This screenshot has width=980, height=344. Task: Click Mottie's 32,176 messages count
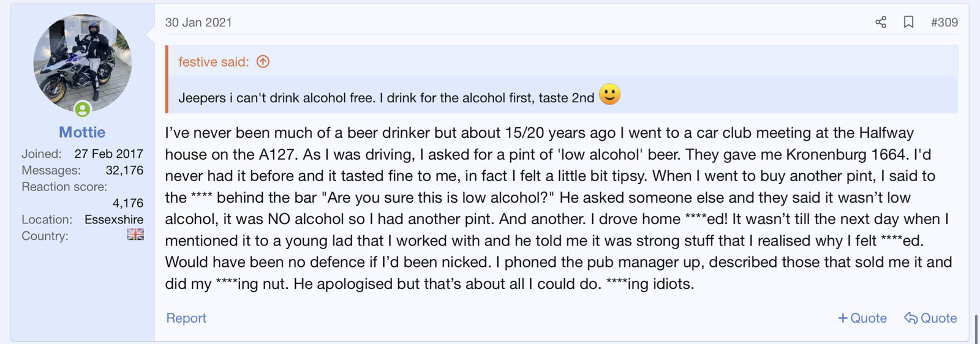pyautogui.click(x=124, y=170)
